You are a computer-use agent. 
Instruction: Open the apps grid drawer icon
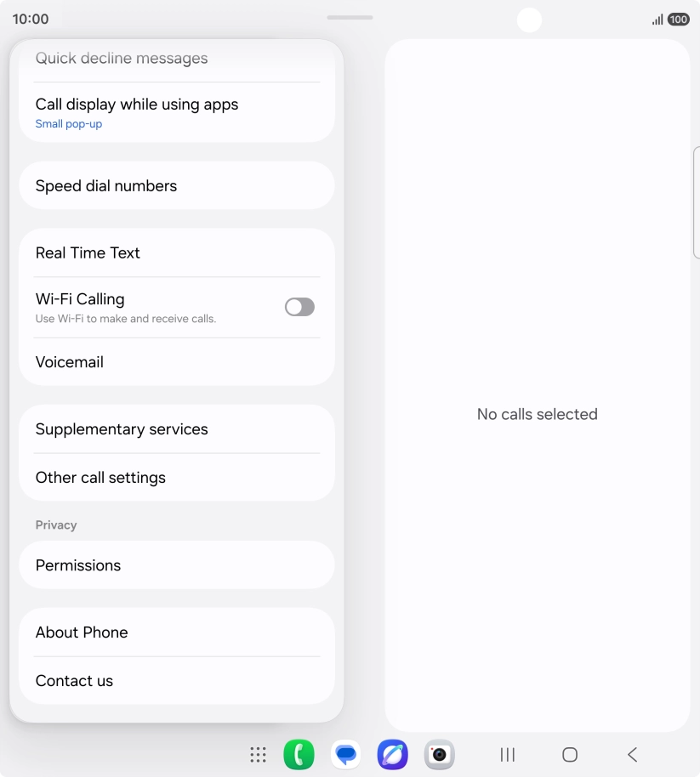[258, 755]
